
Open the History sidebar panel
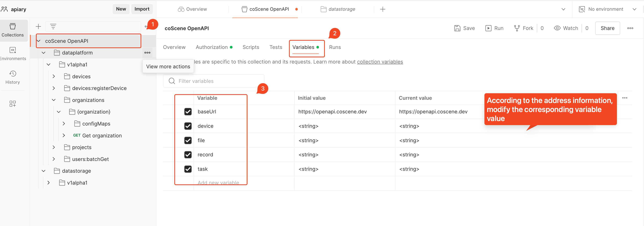pos(12,77)
